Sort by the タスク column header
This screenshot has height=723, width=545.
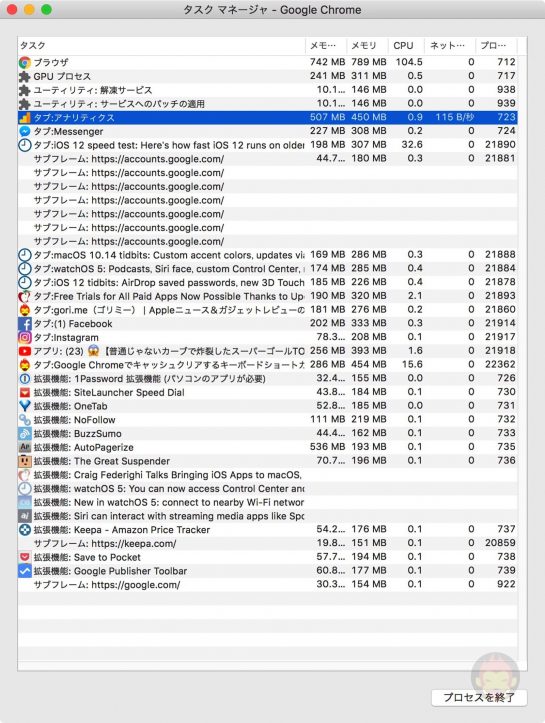tap(161, 46)
